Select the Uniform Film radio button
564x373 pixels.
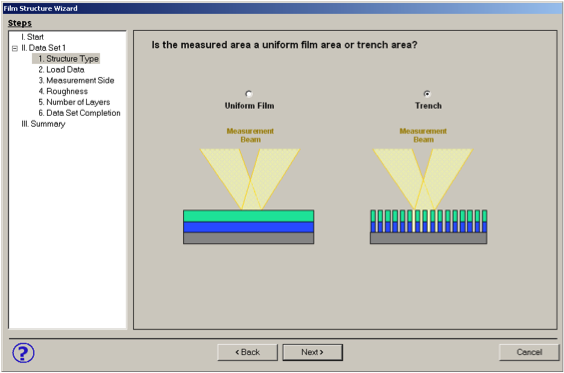click(249, 94)
